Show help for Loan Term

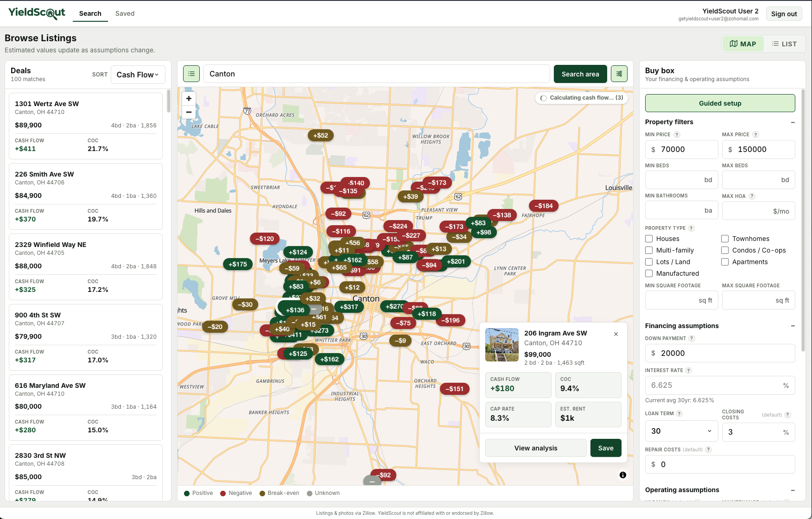679,413
